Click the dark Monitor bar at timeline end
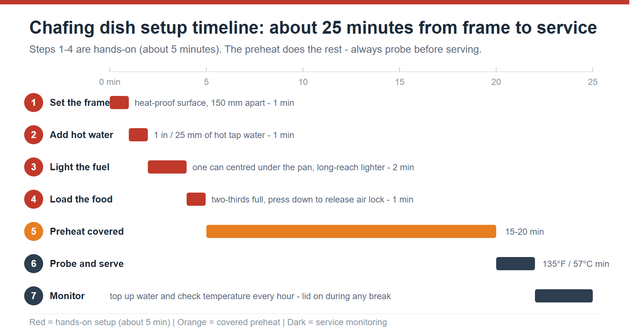This screenshot has height=331, width=644. [564, 296]
